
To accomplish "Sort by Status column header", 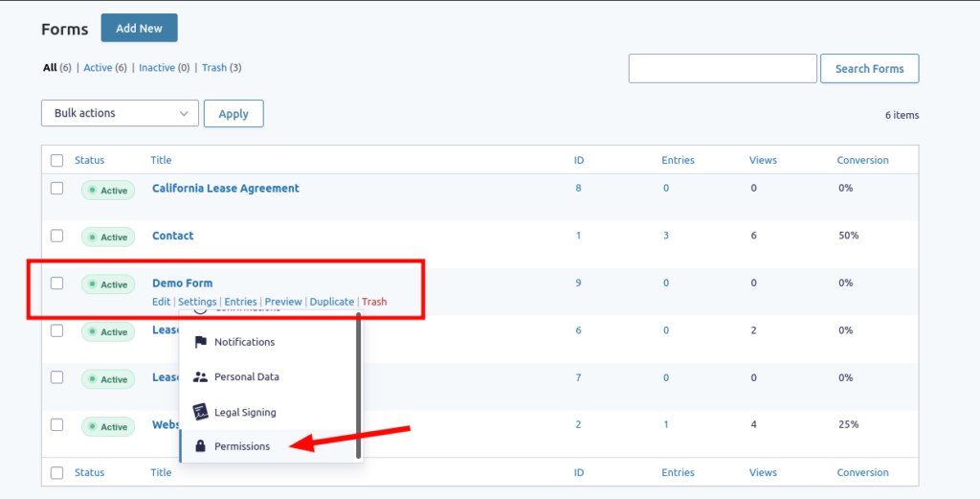I will [89, 160].
